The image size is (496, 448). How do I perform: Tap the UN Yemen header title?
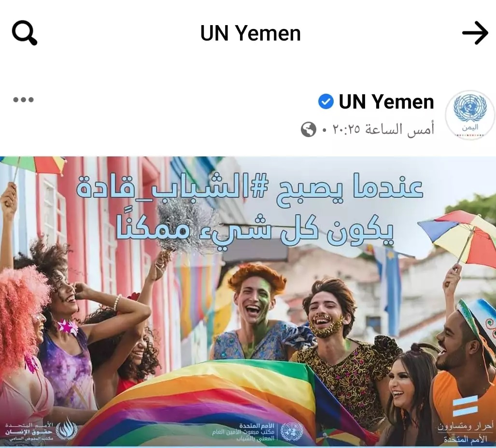[x=251, y=33]
